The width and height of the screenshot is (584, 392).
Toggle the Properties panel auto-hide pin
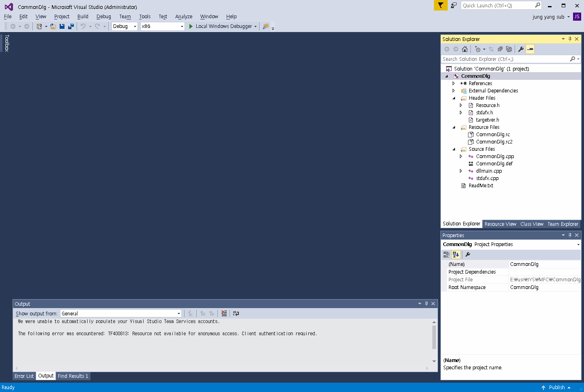(570, 235)
